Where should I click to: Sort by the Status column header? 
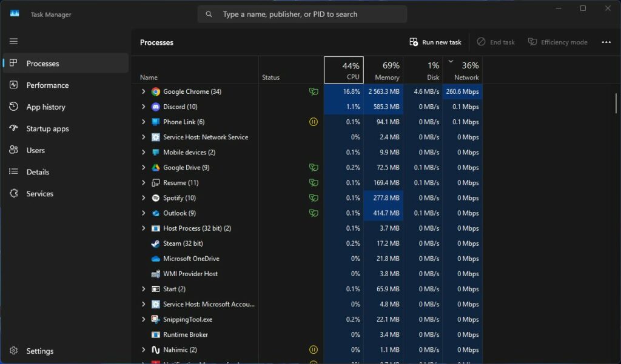tap(291, 70)
